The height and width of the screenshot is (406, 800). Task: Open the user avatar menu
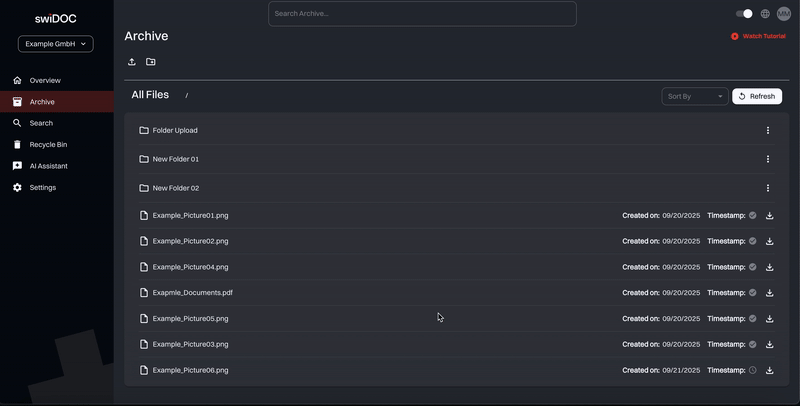coord(784,14)
